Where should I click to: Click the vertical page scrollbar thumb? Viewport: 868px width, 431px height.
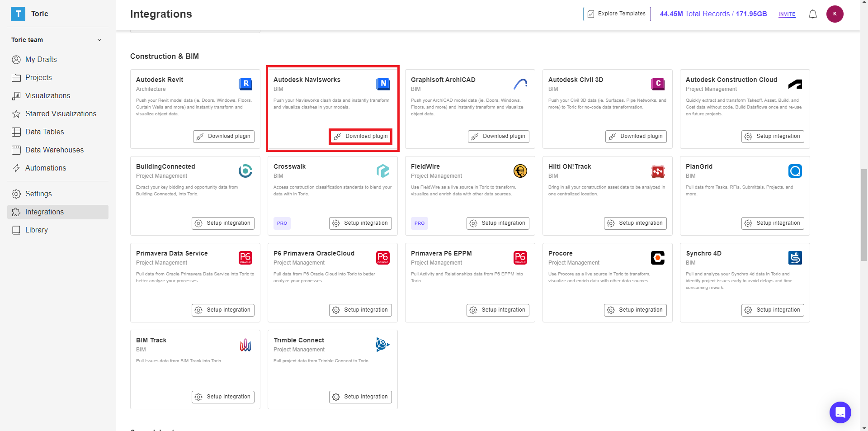(x=864, y=215)
